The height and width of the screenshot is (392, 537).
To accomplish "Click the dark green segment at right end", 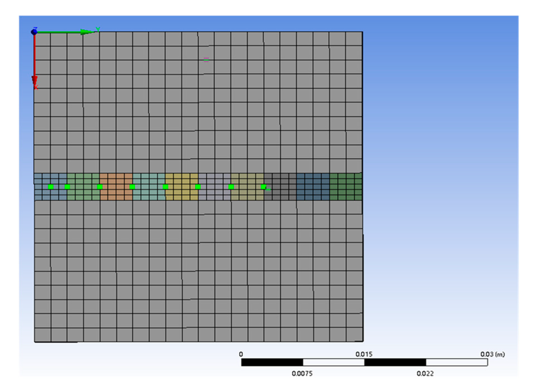I will tap(346, 187).
